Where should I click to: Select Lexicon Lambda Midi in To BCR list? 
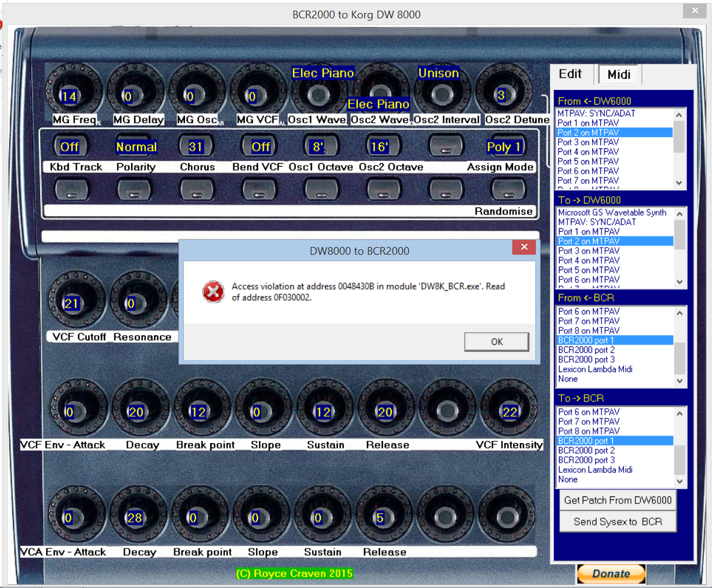595,470
